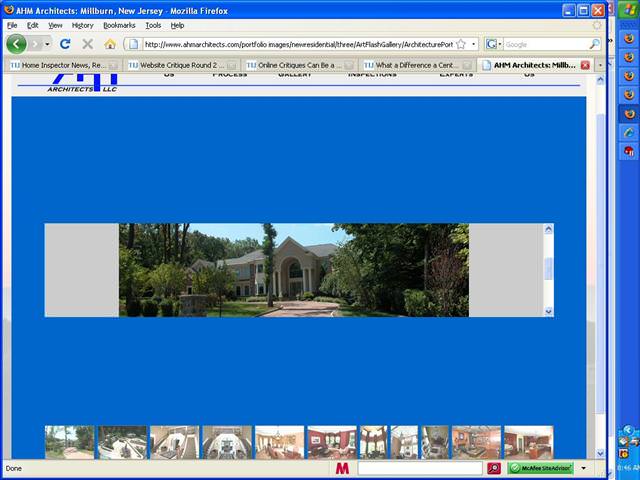The image size is (640, 480).
Task: Click the magnifier icon in search box
Action: [x=594, y=44]
